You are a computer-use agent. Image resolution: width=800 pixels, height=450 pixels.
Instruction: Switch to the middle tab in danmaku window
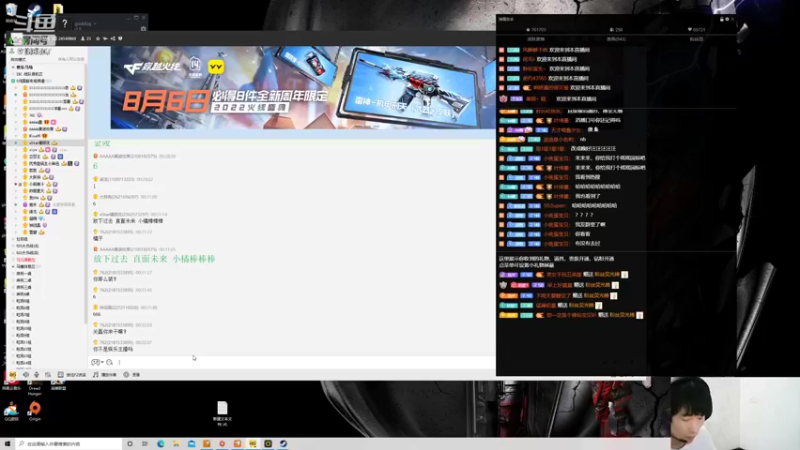[x=616, y=39]
